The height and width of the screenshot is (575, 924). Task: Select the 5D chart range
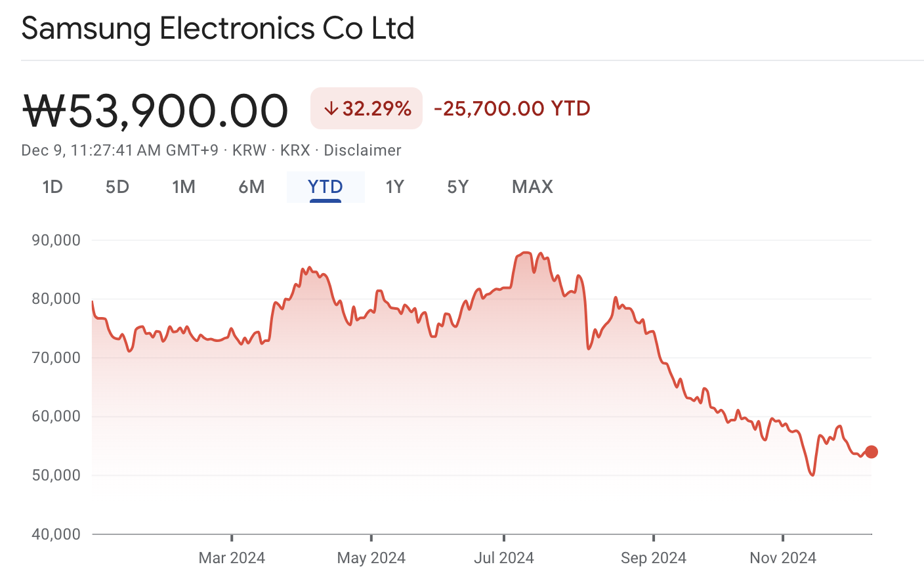[117, 187]
